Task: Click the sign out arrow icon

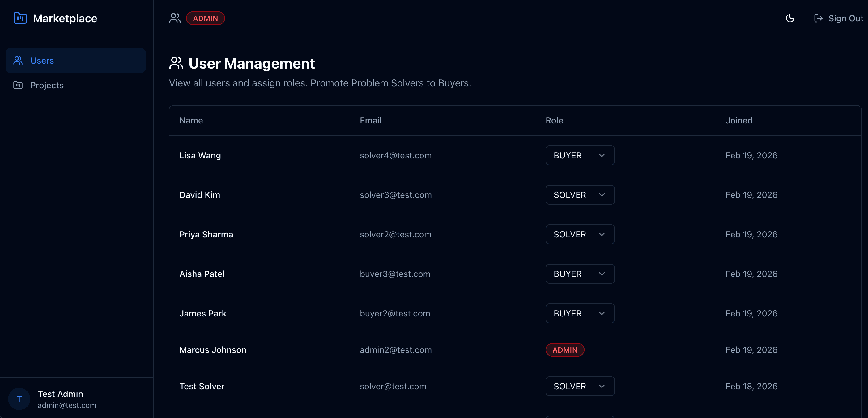Action: 819,18
